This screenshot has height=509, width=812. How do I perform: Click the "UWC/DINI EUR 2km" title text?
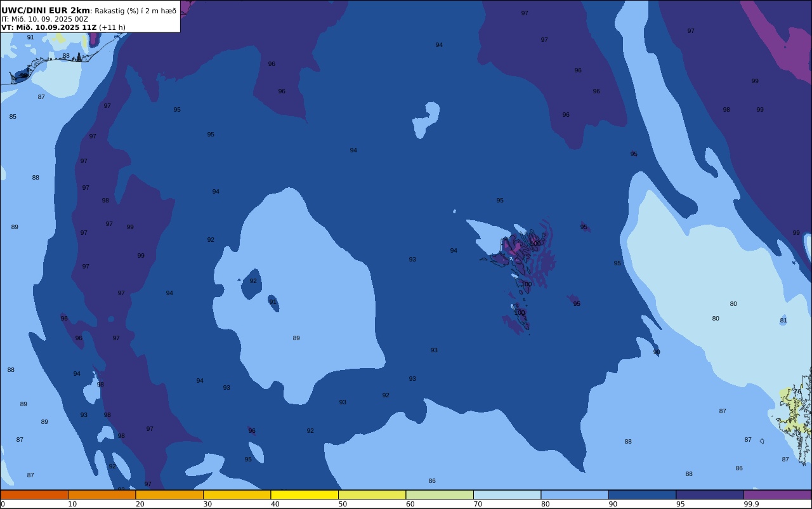click(x=46, y=11)
